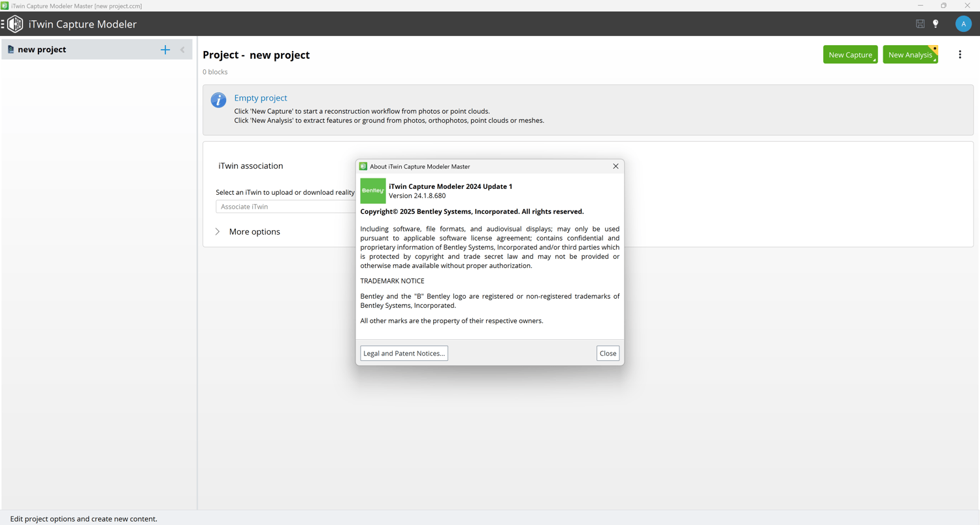The image size is (980, 525).
Task: Add a new item with the plus icon
Action: coord(165,50)
